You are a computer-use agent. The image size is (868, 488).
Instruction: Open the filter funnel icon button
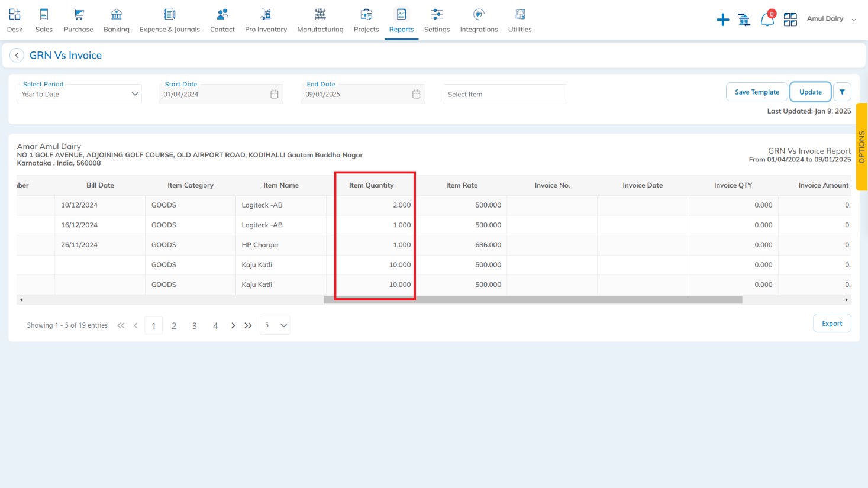842,92
